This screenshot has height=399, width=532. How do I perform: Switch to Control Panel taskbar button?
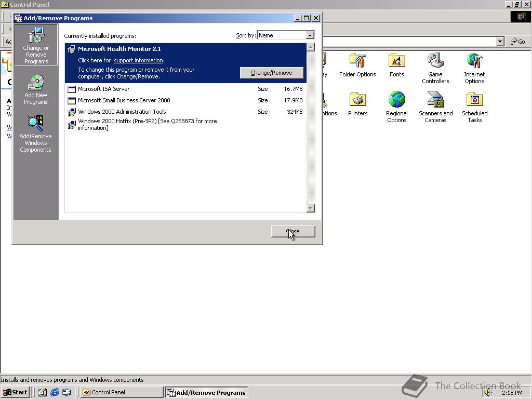[122, 392]
